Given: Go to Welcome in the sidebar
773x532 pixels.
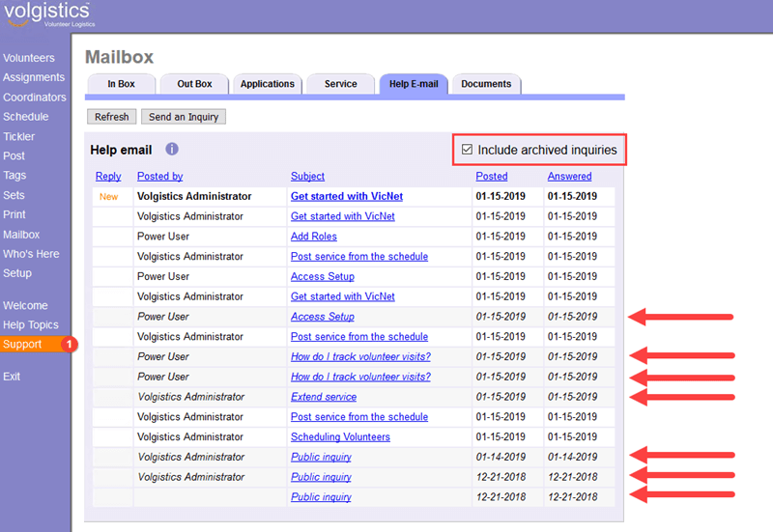Looking at the screenshot, I should pos(25,305).
